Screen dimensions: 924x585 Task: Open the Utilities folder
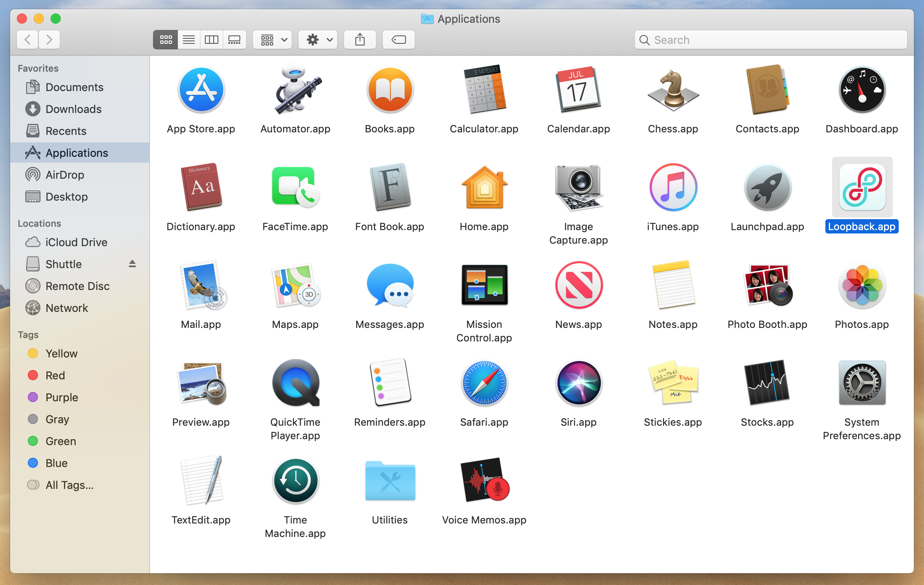390,481
